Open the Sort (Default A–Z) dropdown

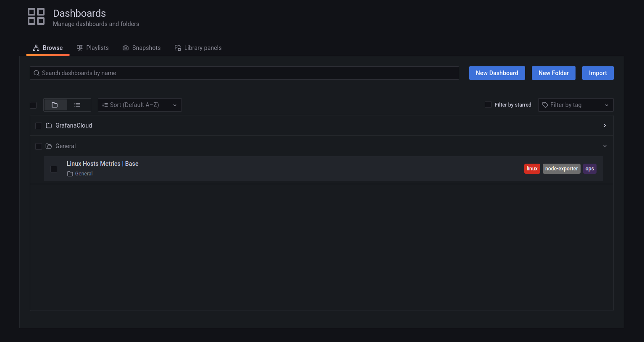140,105
